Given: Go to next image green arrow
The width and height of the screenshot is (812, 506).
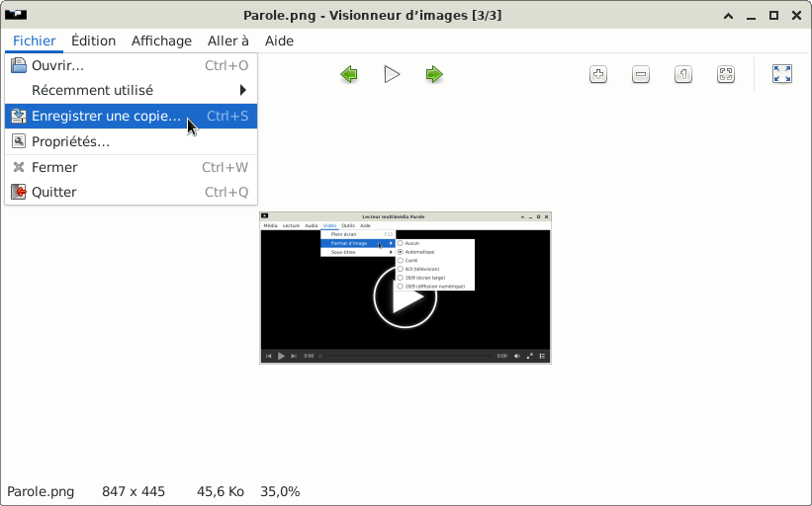Looking at the screenshot, I should click(x=434, y=74).
